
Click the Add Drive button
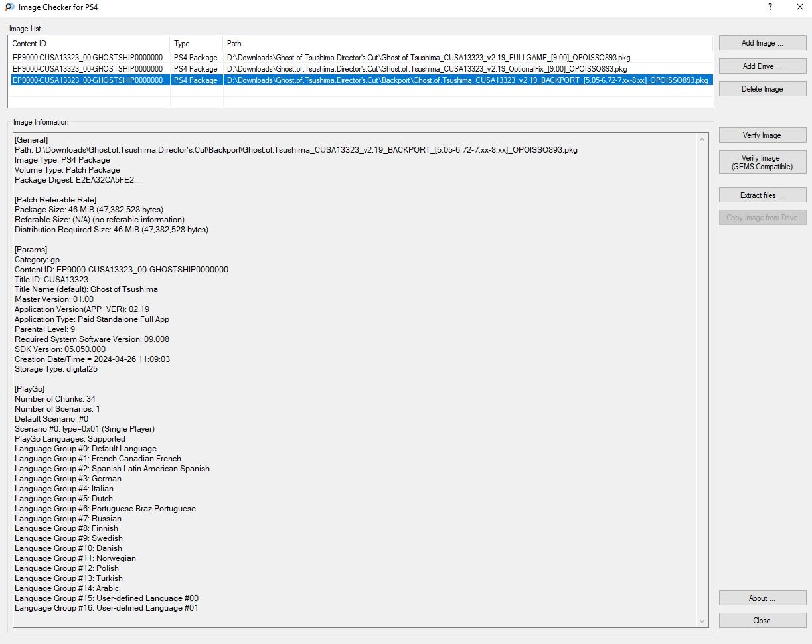pyautogui.click(x=762, y=66)
